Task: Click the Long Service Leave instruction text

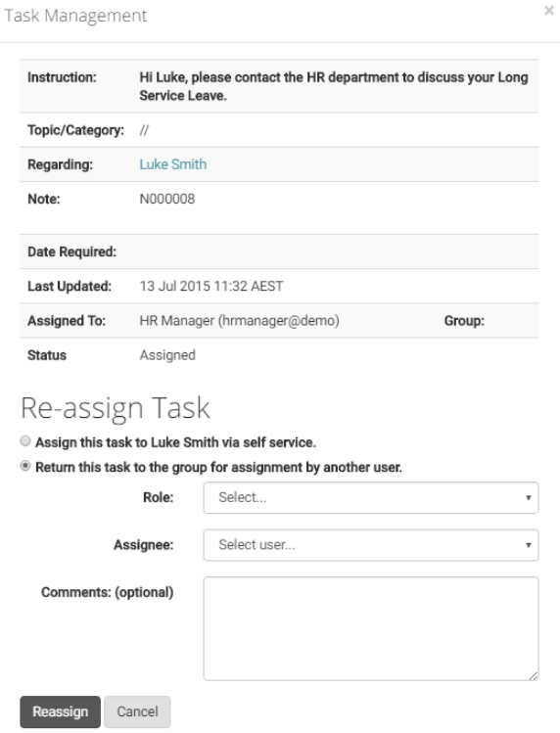Action: (334, 86)
